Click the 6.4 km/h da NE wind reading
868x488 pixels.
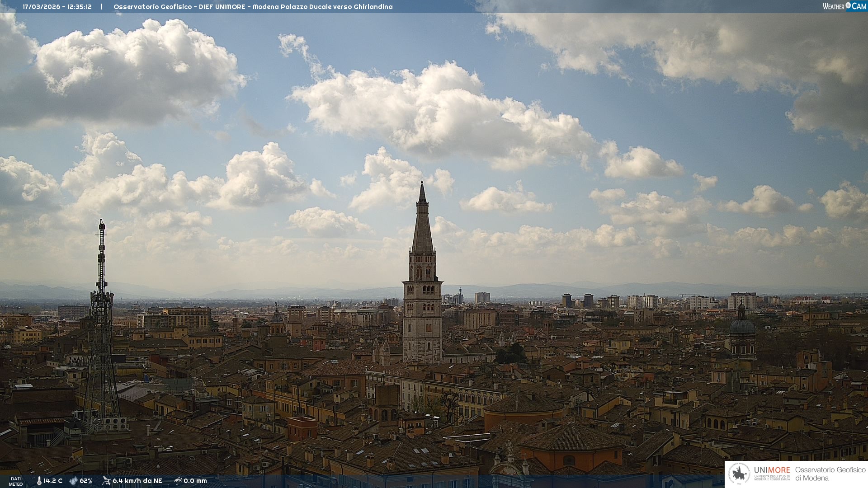[x=137, y=481]
